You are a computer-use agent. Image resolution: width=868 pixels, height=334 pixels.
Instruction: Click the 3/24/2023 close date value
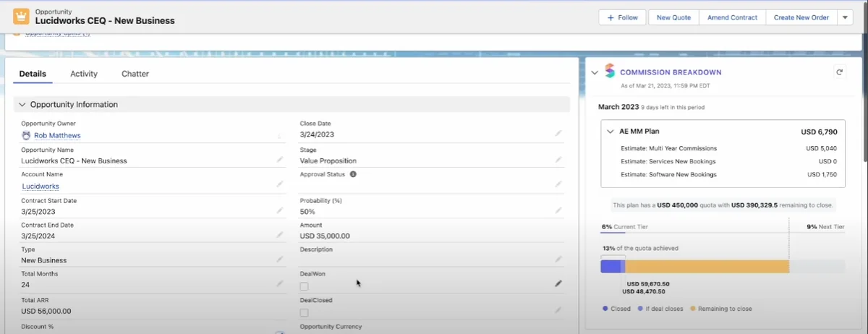pos(317,134)
